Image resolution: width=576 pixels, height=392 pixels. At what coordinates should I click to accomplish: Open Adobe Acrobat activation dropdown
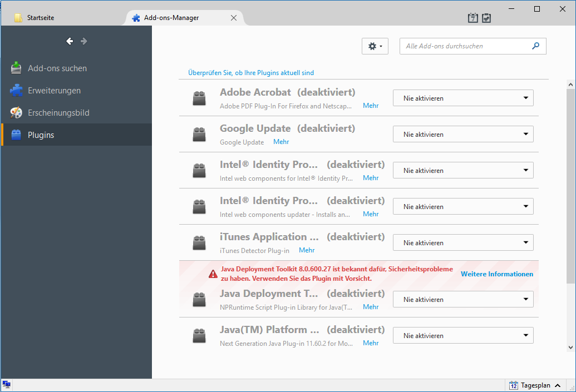point(463,98)
